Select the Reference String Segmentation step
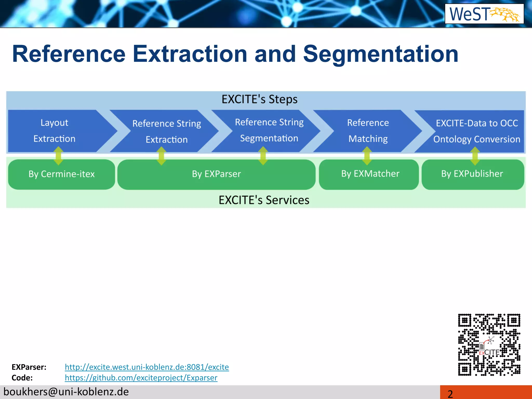 tap(269, 130)
